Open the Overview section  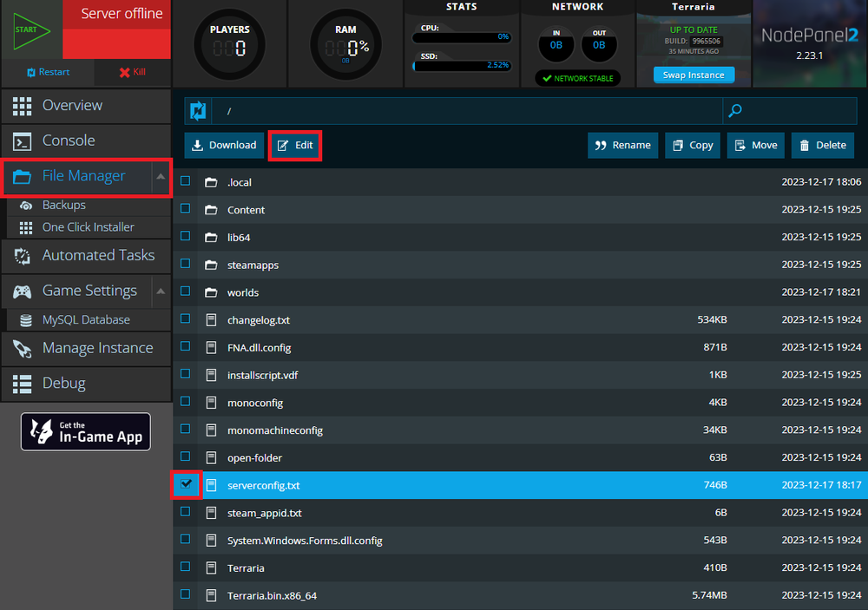[x=72, y=105]
